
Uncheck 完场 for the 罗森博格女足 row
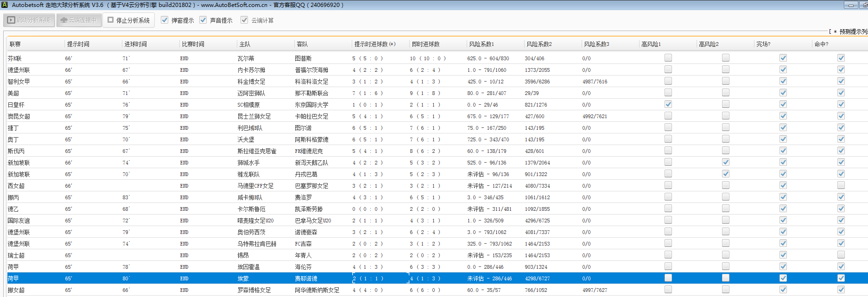coord(783,290)
